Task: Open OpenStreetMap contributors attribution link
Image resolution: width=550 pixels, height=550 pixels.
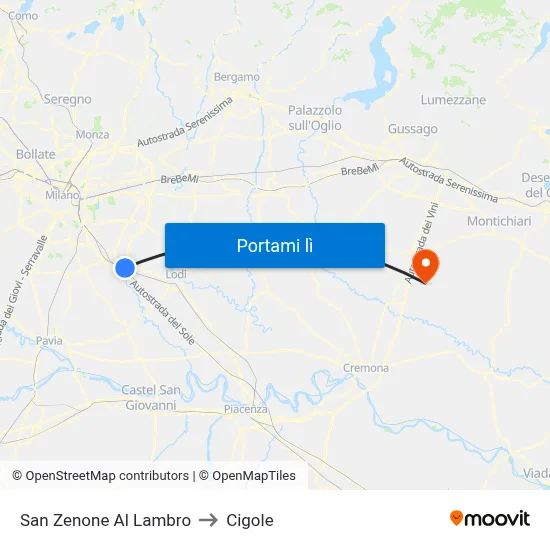Action: [101, 476]
